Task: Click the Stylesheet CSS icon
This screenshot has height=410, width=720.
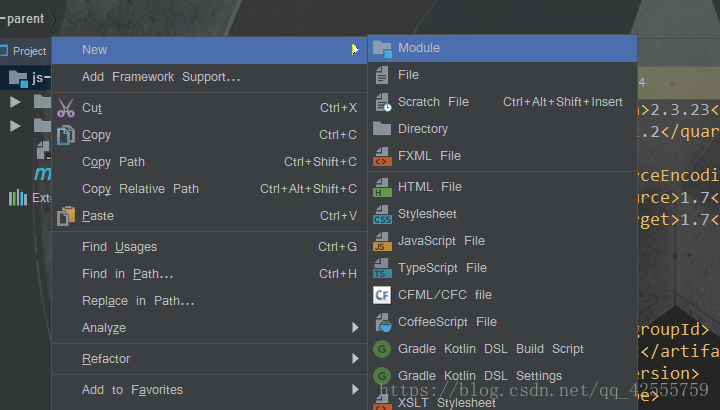Action: tap(381, 214)
